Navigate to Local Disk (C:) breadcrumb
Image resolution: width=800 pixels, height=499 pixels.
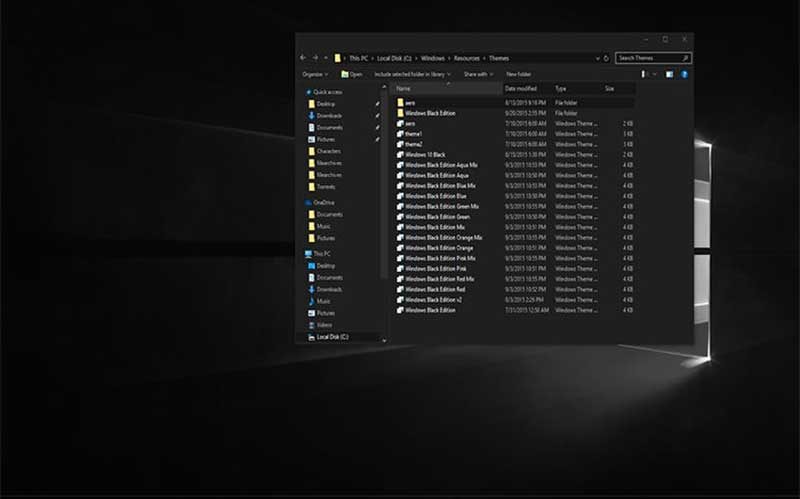pos(394,58)
